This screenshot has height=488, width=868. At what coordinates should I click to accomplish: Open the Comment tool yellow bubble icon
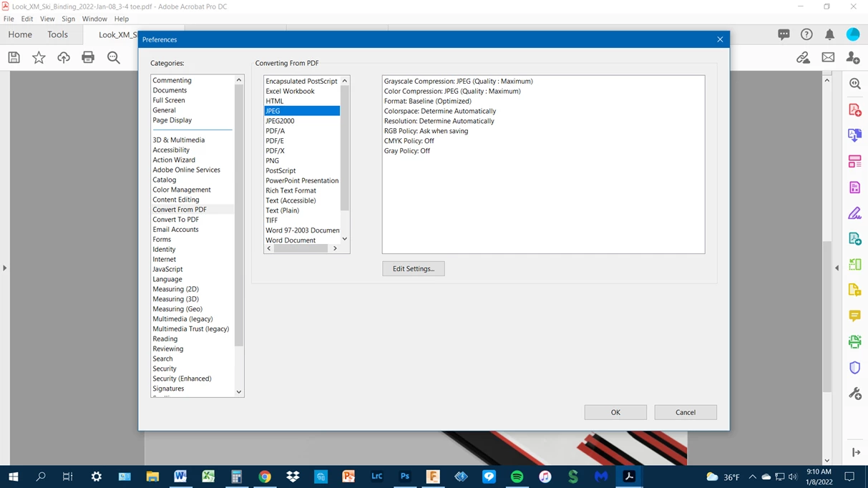coord(854,316)
